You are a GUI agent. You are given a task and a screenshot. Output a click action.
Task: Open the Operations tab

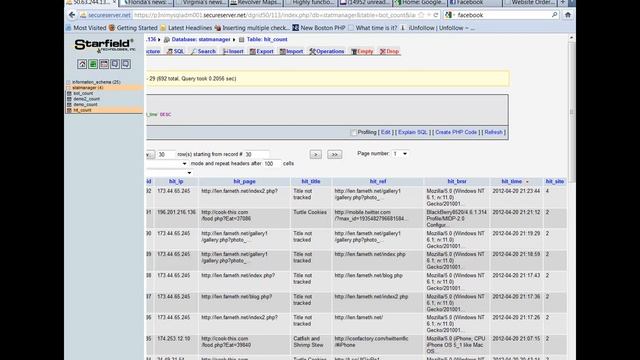[327, 51]
